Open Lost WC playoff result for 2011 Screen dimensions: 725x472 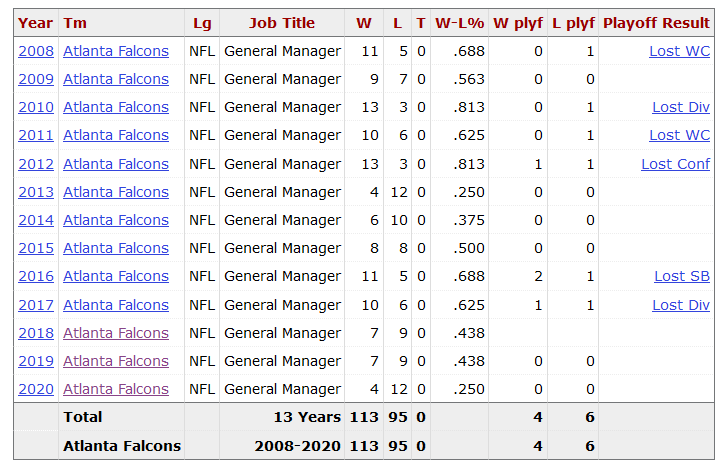[x=679, y=135]
